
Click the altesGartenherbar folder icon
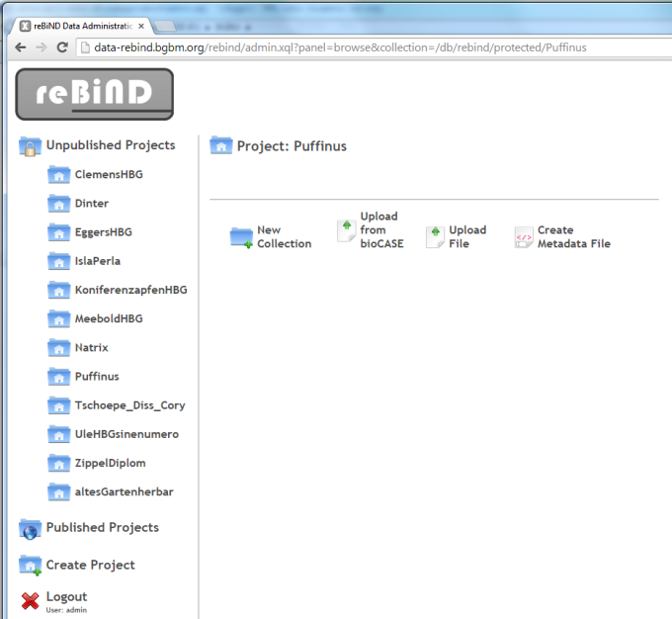click(58, 491)
